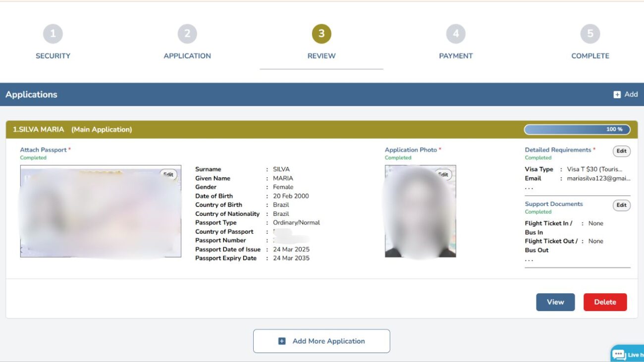Click the Add icon in the Applications bar
Viewport: 644px width, 362px height.
617,94
